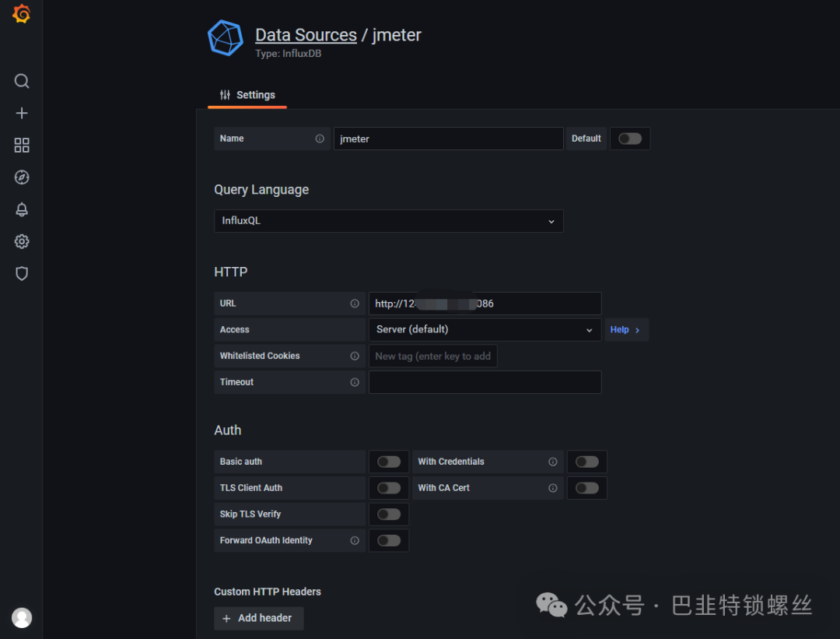Click the Add header button
Viewport: 840px width, 639px height.
click(x=259, y=618)
